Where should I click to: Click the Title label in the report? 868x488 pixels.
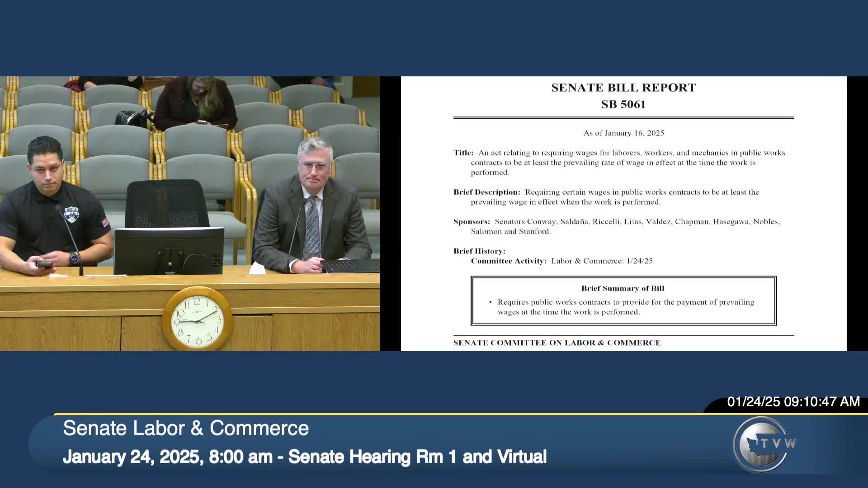coord(463,153)
